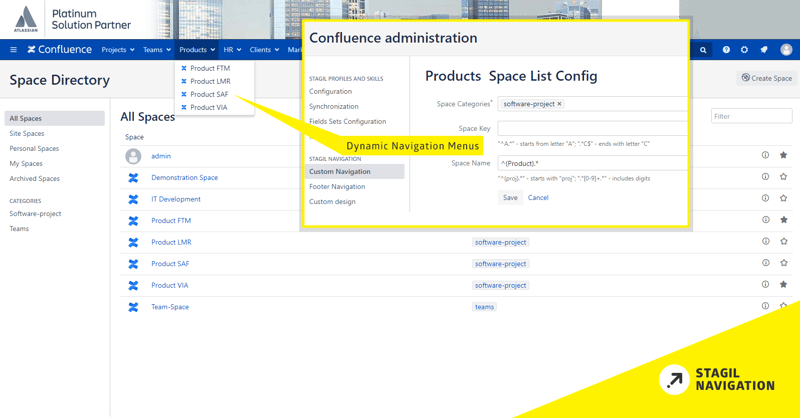This screenshot has height=418, width=800.
Task: Open the notifications icon in header
Action: (x=764, y=50)
